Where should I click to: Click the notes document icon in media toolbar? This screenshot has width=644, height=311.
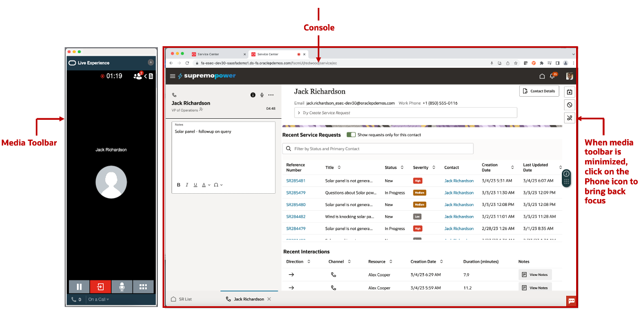point(151,76)
